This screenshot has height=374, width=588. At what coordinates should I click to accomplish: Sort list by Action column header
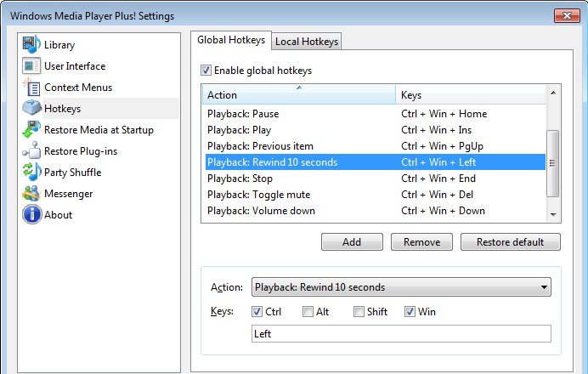pos(299,94)
